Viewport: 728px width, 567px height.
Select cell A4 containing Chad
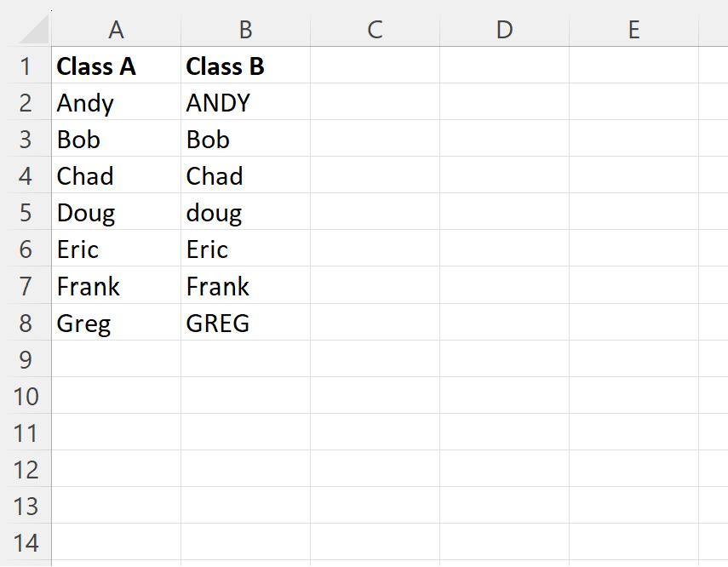tap(116, 175)
